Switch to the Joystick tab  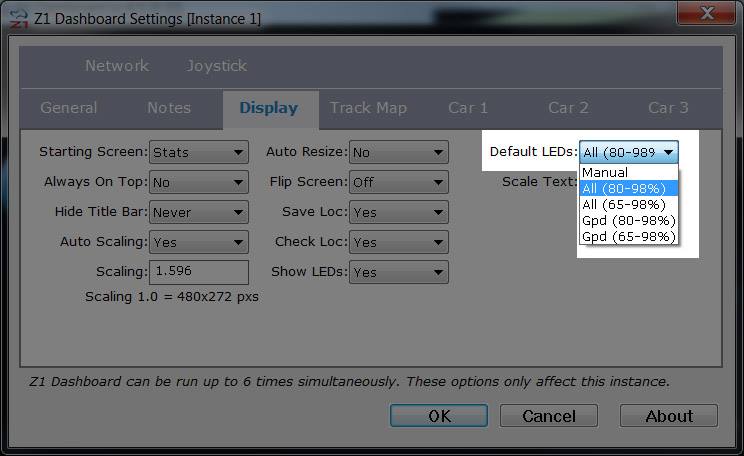click(x=216, y=65)
